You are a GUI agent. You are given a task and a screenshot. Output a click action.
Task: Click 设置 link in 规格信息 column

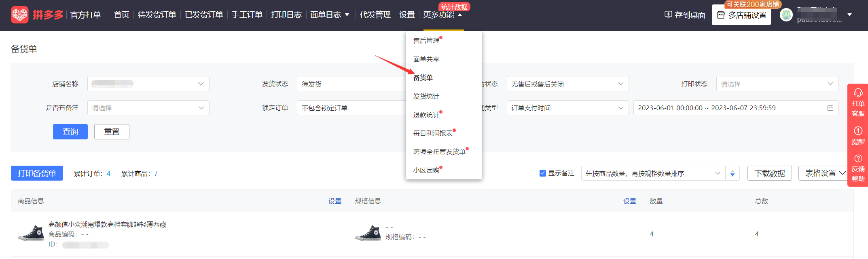tap(629, 201)
